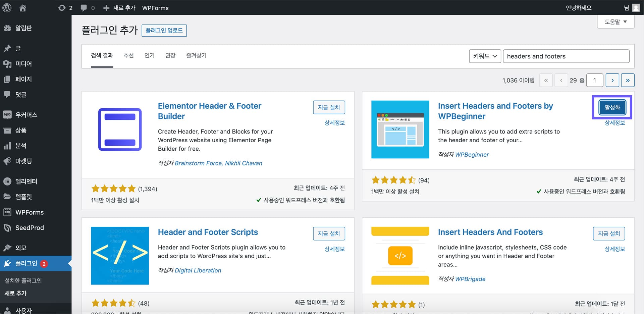The height and width of the screenshot is (314, 644).
Task: Open 새로 추가 submenu under 플러그인
Action: pos(16,293)
